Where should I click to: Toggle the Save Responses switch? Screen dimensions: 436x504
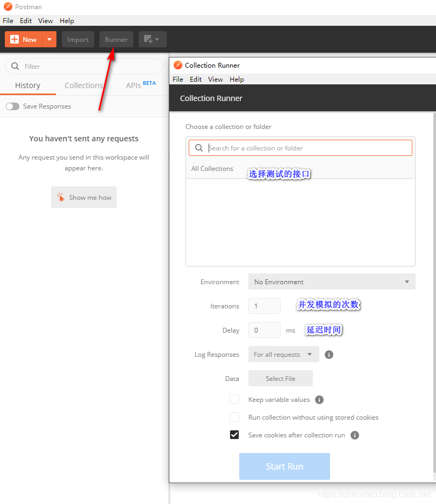[12, 106]
